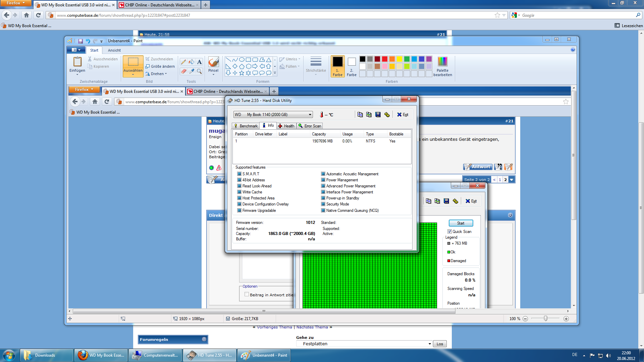Expand the Drehen rotate dropdown
644x362 pixels.
click(157, 74)
